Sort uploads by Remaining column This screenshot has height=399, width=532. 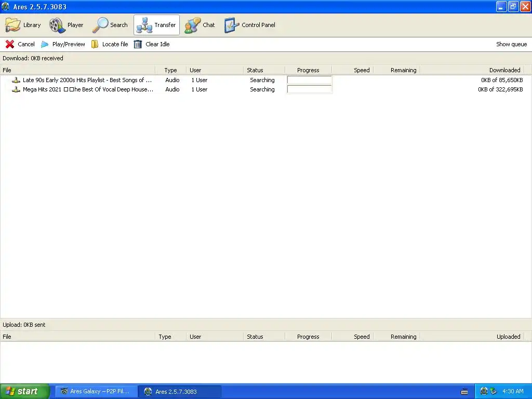[397, 337]
